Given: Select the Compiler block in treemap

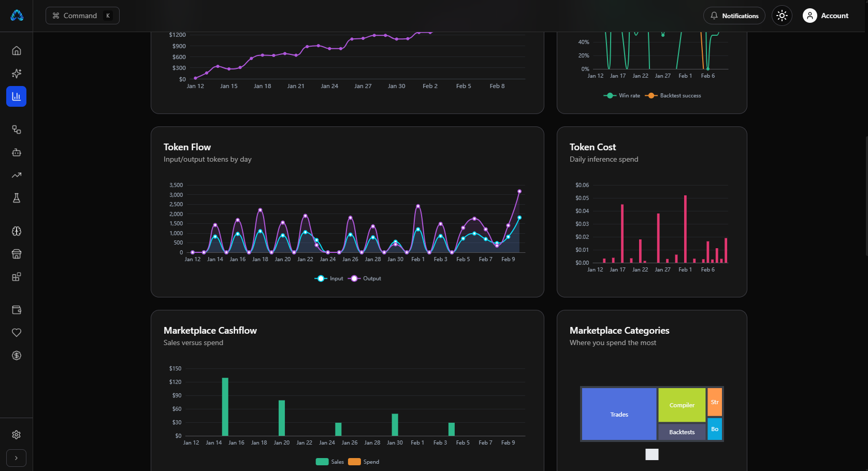Looking at the screenshot, I should click(682, 405).
